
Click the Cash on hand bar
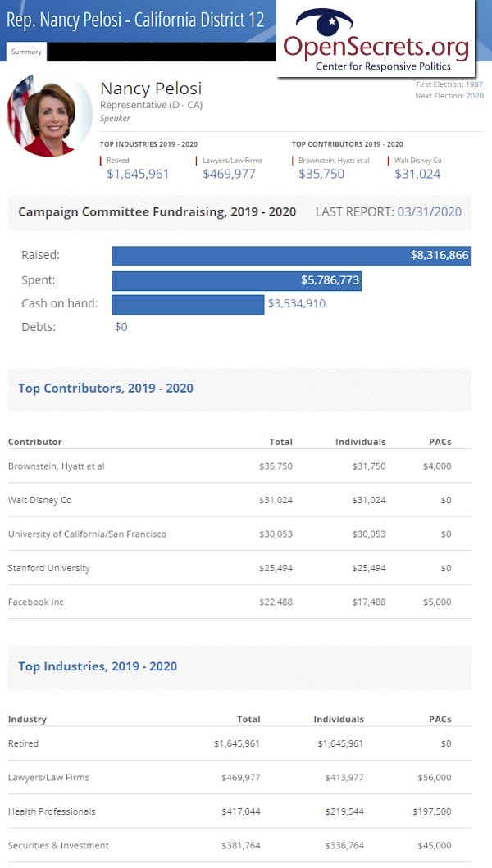coord(188,304)
